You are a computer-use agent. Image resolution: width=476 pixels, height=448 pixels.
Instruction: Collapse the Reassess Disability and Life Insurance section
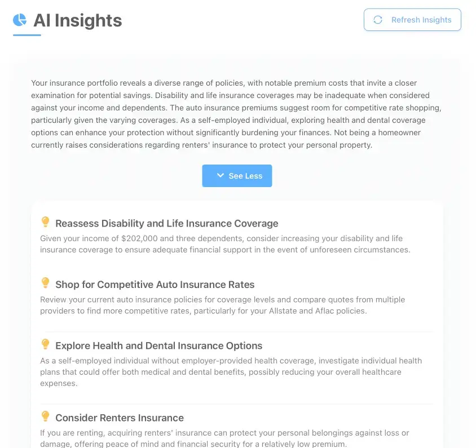(x=166, y=223)
